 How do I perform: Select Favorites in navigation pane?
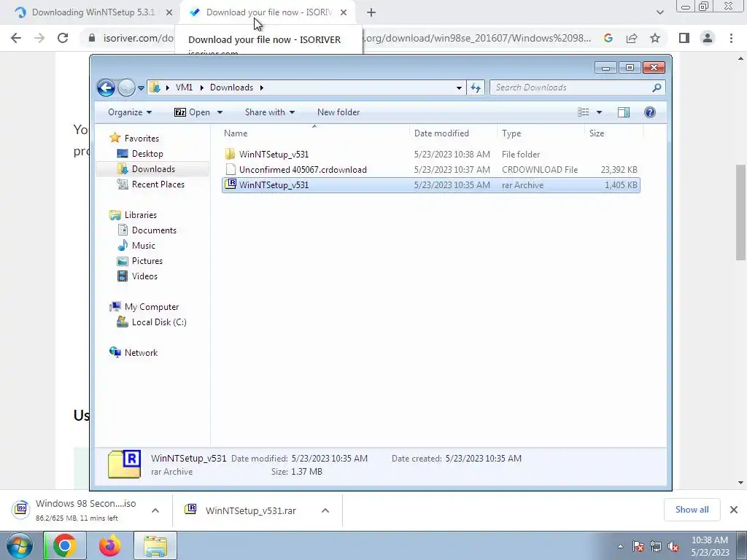click(x=142, y=138)
